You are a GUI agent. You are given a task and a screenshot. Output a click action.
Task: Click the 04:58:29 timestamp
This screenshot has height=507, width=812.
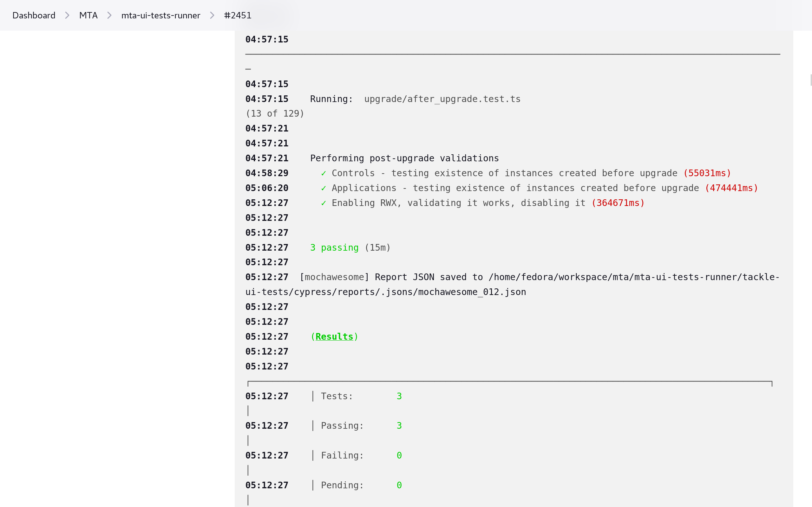pos(267,173)
